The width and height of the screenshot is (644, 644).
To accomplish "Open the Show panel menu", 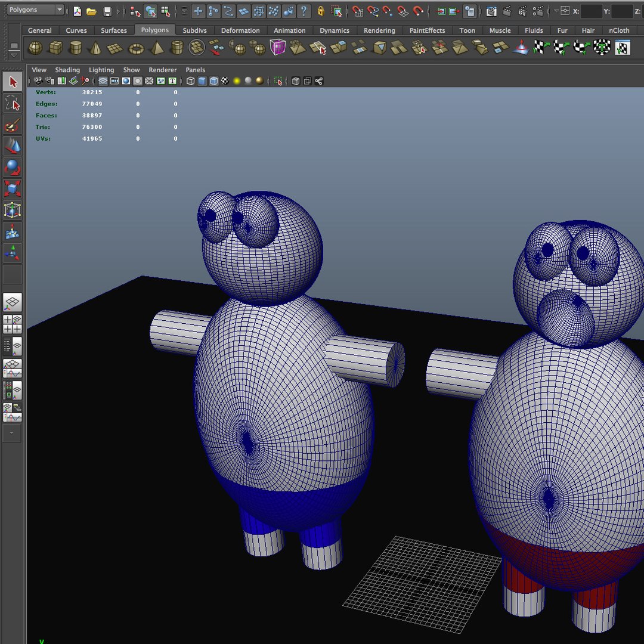I will click(x=131, y=70).
